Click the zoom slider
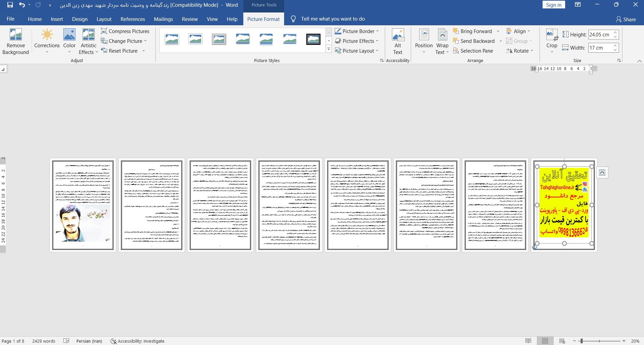This screenshot has width=644, height=345. pyautogui.click(x=599, y=341)
